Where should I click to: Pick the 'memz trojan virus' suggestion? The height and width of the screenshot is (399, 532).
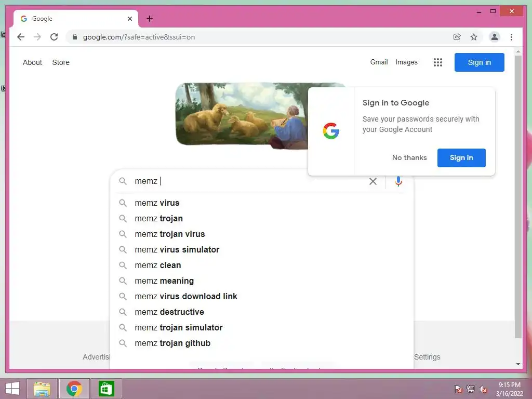point(262,234)
